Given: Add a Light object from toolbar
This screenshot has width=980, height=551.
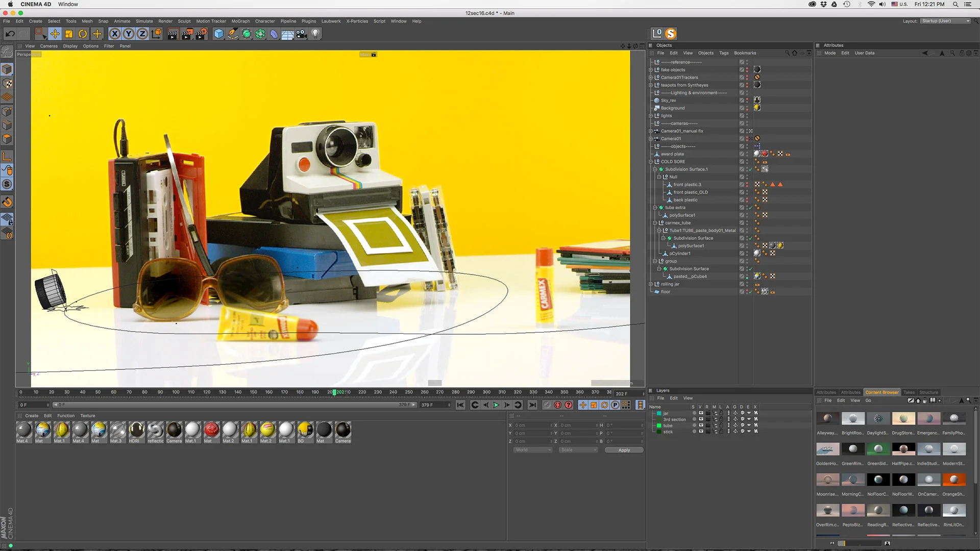Looking at the screenshot, I should tap(315, 34).
